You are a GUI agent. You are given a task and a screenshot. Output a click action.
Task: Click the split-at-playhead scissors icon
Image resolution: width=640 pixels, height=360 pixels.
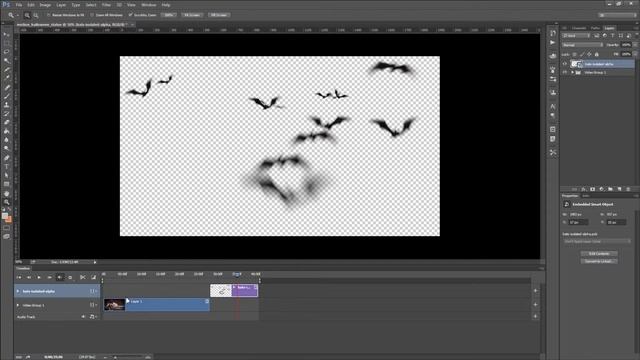click(82, 278)
